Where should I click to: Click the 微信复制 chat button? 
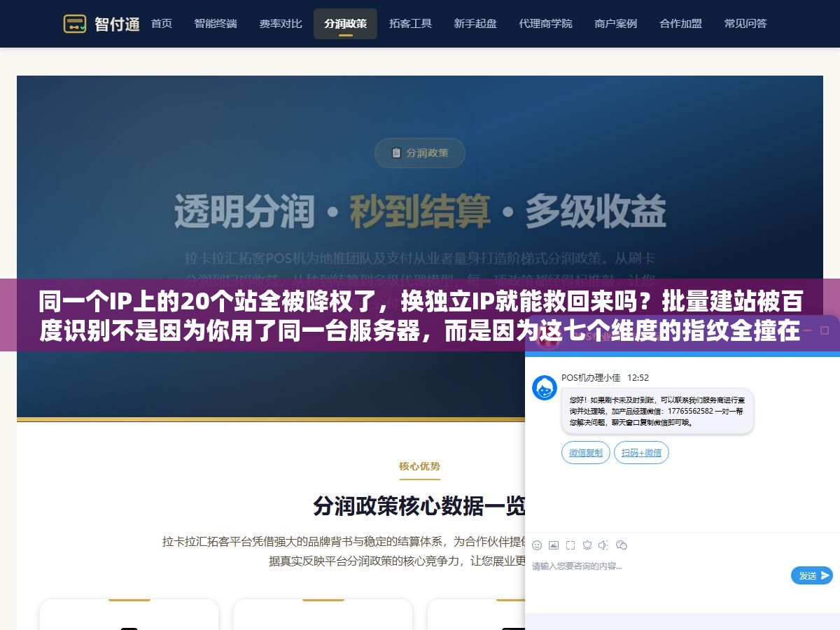tap(586, 453)
